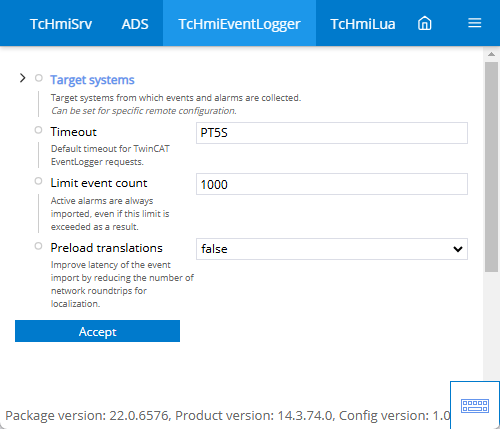Click the Limit event count label
Viewport: 500px width, 429px height.
(x=99, y=183)
